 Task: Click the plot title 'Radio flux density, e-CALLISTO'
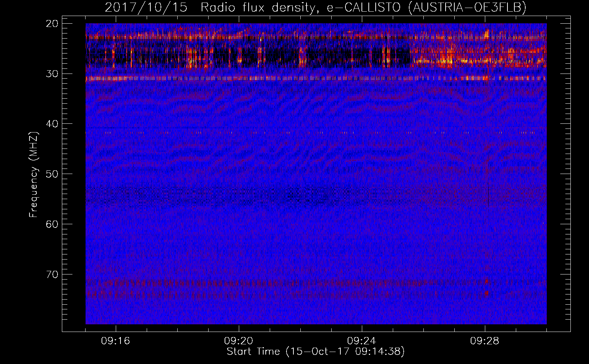[301, 8]
